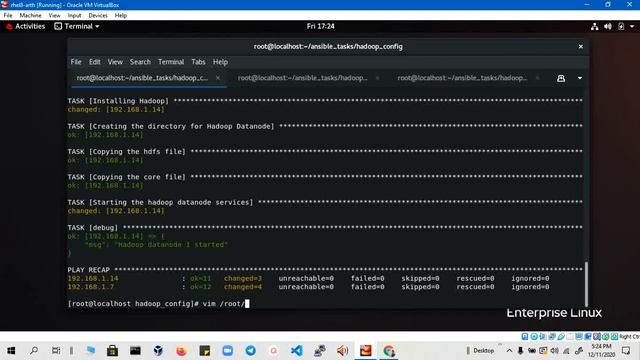Viewport: 640px width, 360px height.
Task: Click the Windows clock showing 5:24 PM
Action: pos(601,351)
